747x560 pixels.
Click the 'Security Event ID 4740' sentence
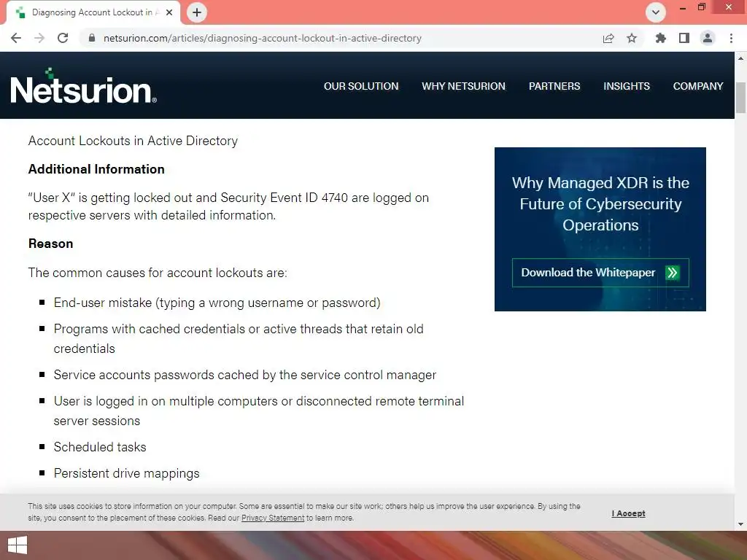pyautogui.click(x=228, y=206)
